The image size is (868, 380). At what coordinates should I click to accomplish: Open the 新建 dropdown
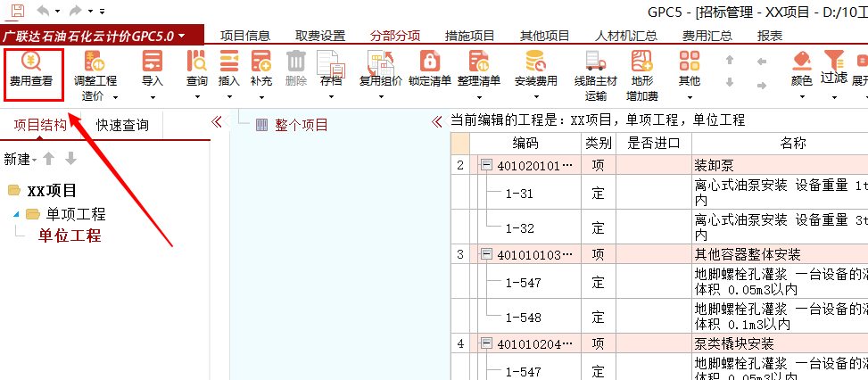[x=20, y=160]
